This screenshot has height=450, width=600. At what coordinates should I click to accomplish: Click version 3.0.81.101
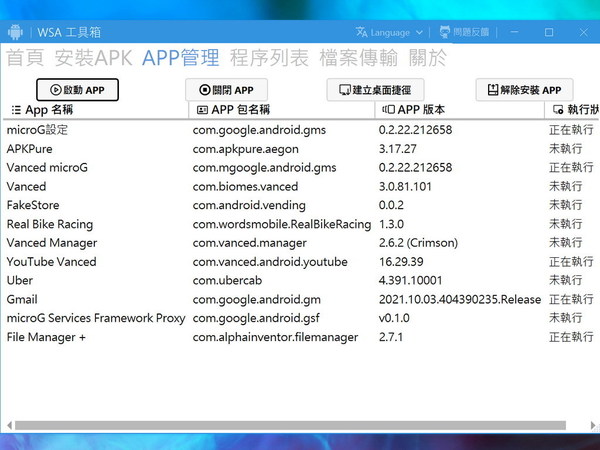(405, 187)
